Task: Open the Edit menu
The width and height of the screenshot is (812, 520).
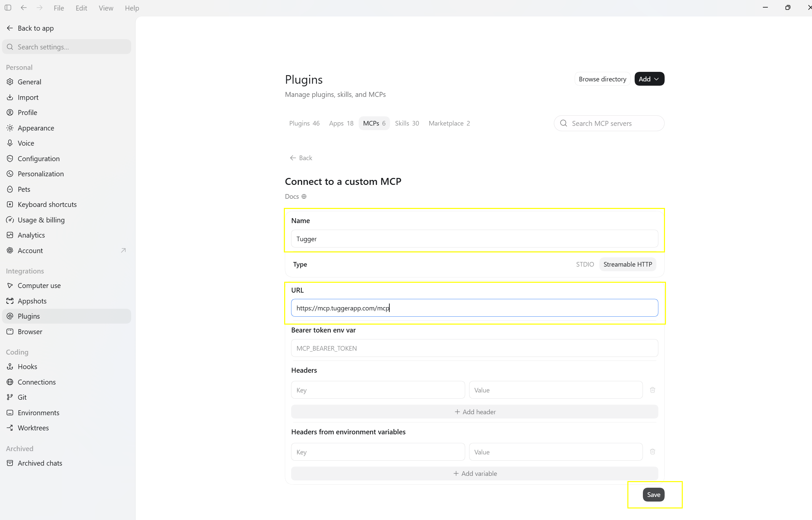Action: tap(81, 8)
